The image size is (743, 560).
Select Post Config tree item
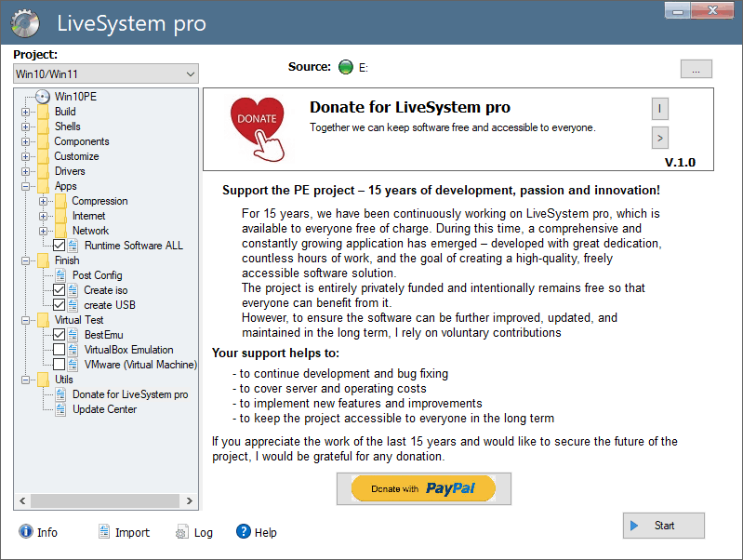click(x=97, y=275)
